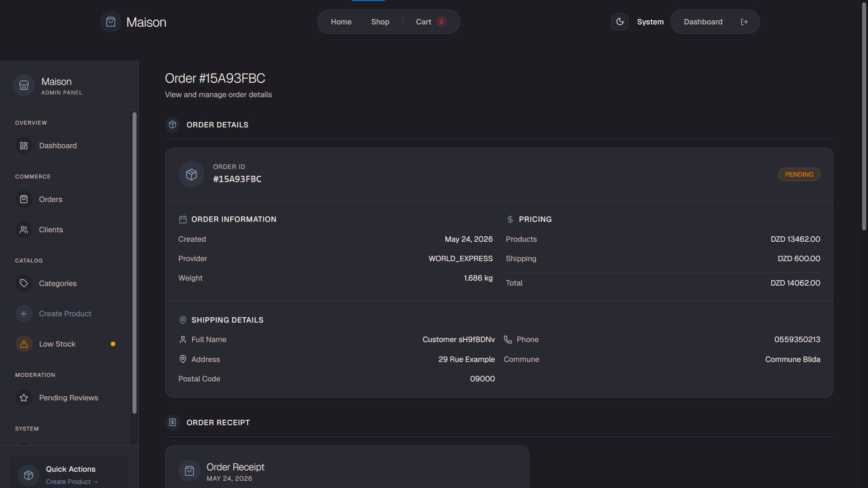Click the cart count badge showing 2
Viewport: 868px width, 488px height.
(x=441, y=22)
